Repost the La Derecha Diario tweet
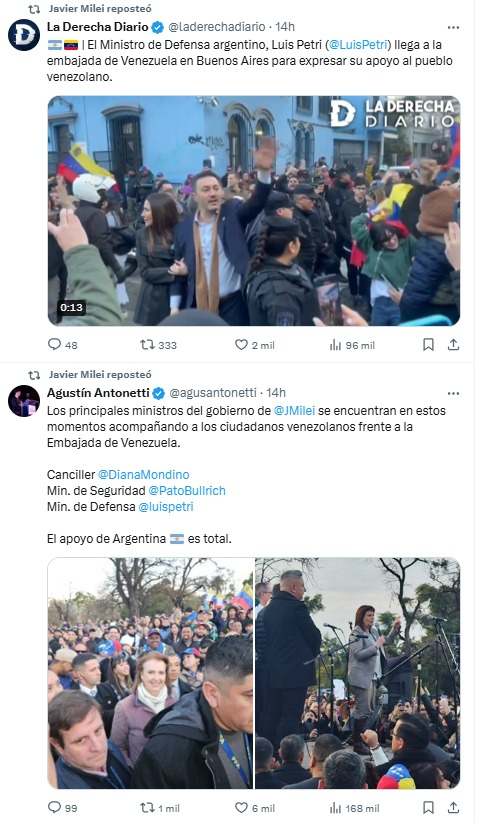485x823 pixels. (x=158, y=345)
